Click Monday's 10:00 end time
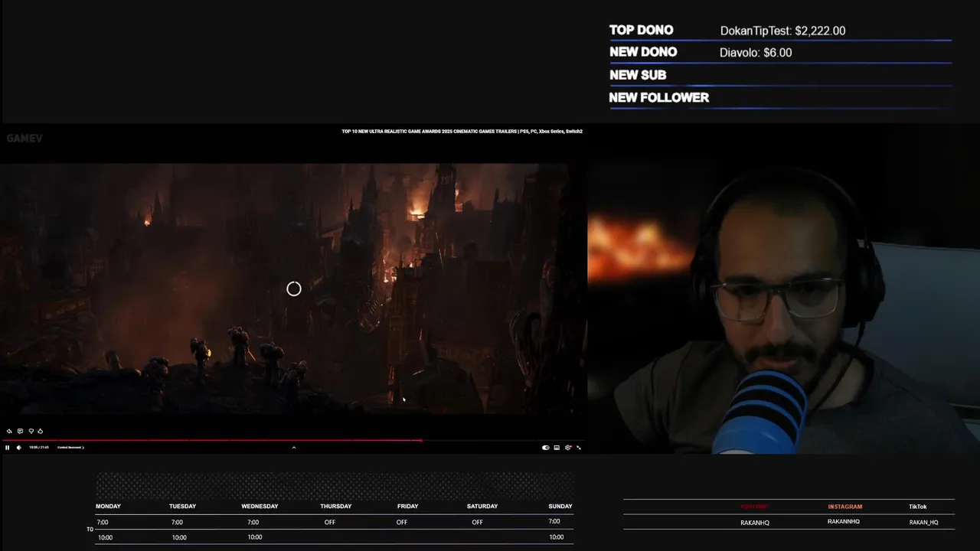The height and width of the screenshot is (551, 980). (x=105, y=537)
